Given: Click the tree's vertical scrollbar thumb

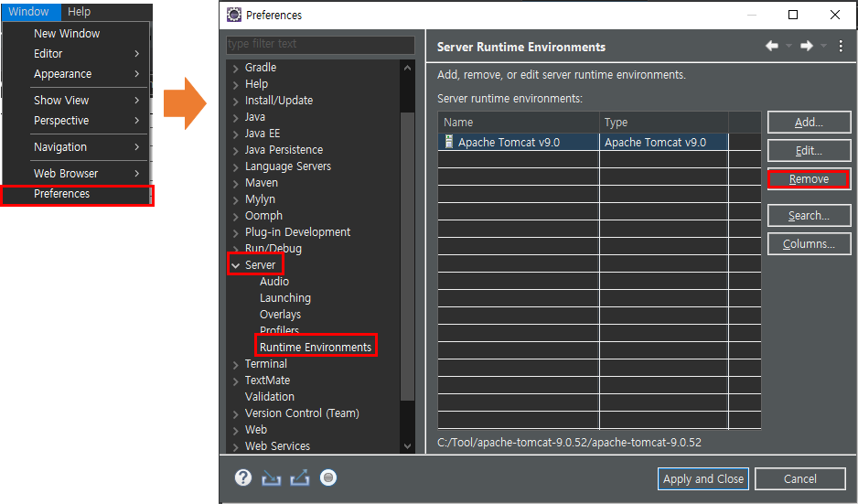Looking at the screenshot, I should [x=407, y=256].
